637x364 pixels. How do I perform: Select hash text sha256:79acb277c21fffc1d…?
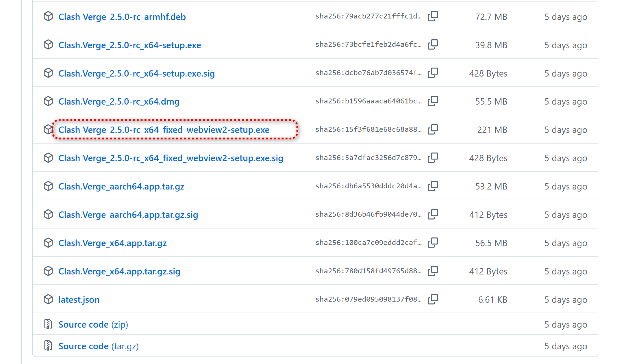[x=369, y=16]
